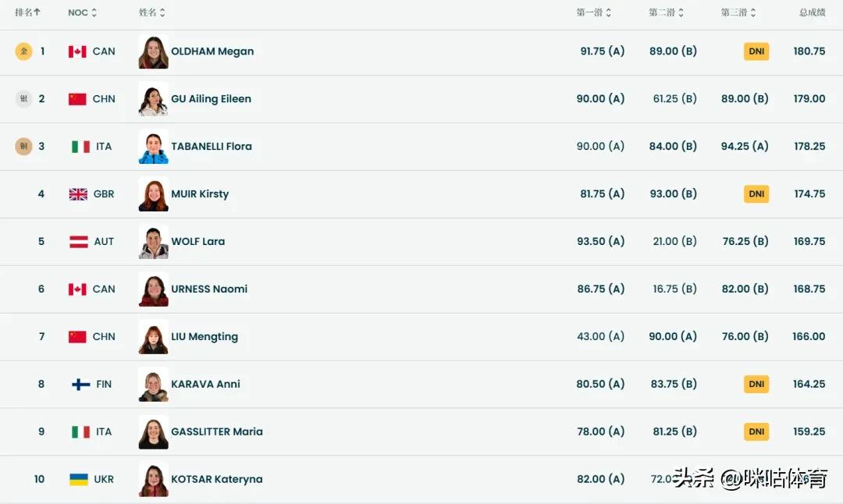Sort by the athlete name column

click(162, 12)
